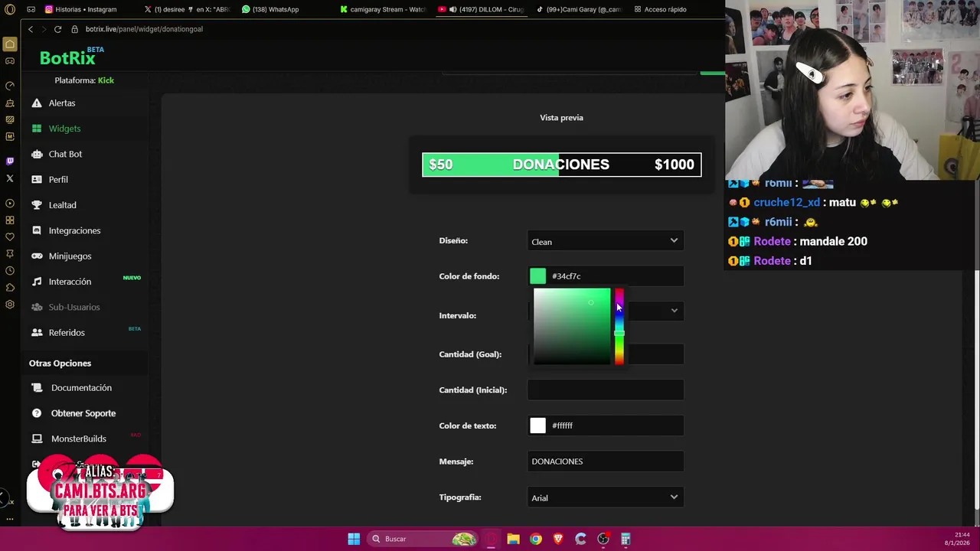Switch to the Acceso rápido tab
The height and width of the screenshot is (551, 980).
659,9
